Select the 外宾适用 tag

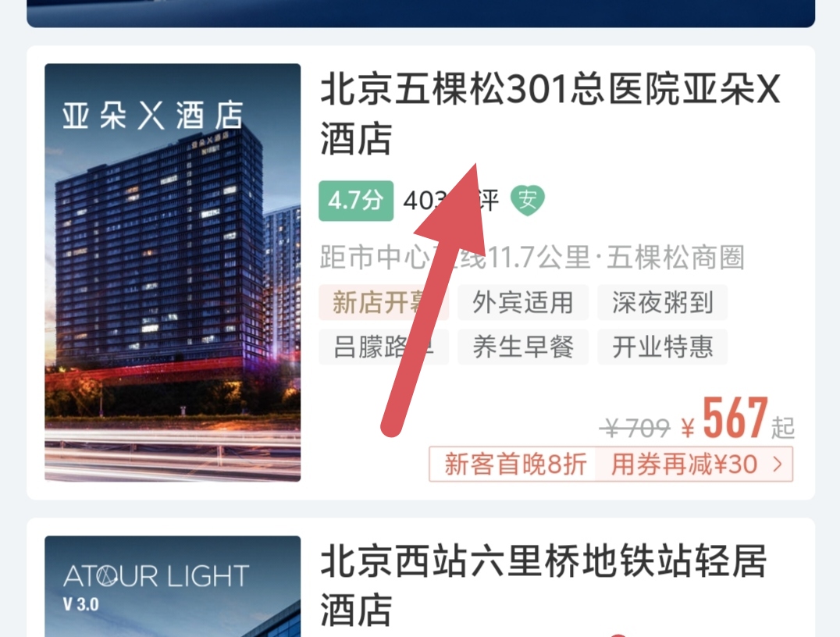[x=523, y=303]
